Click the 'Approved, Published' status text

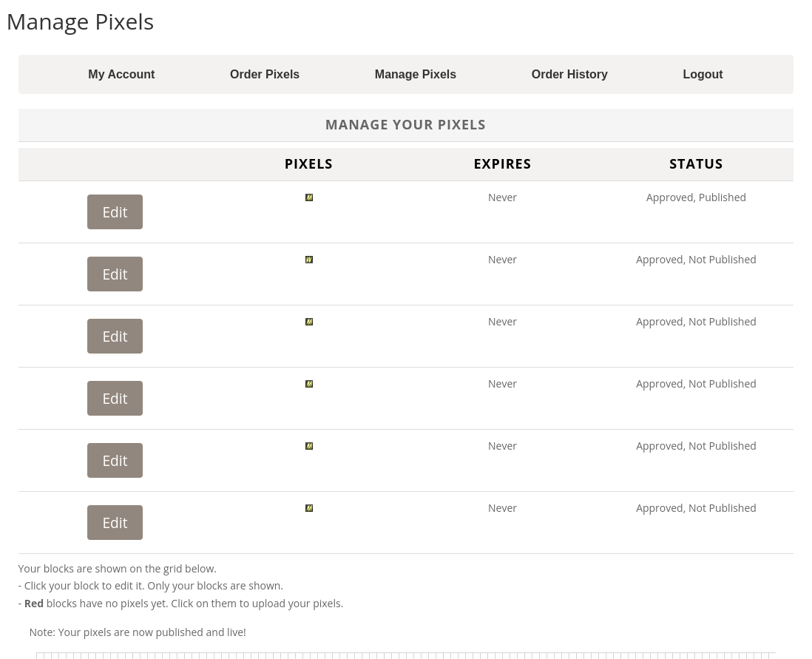695,197
